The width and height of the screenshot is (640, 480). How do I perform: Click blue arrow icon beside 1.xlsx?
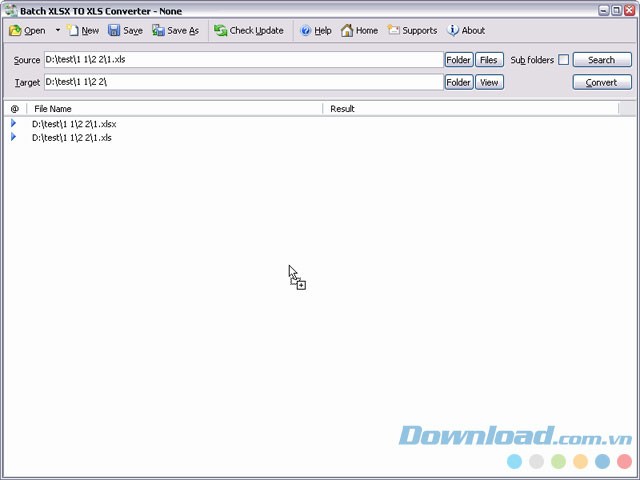13,123
